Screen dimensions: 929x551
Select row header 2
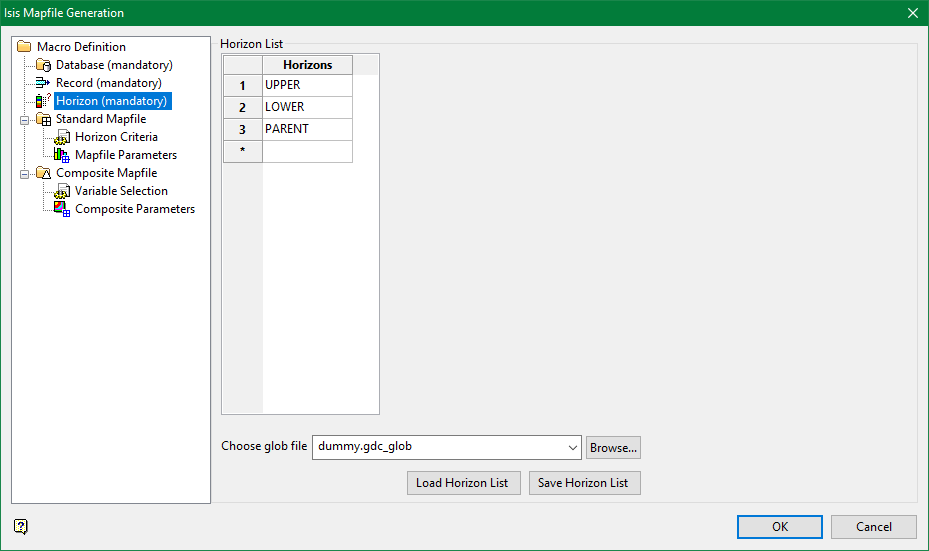243,107
